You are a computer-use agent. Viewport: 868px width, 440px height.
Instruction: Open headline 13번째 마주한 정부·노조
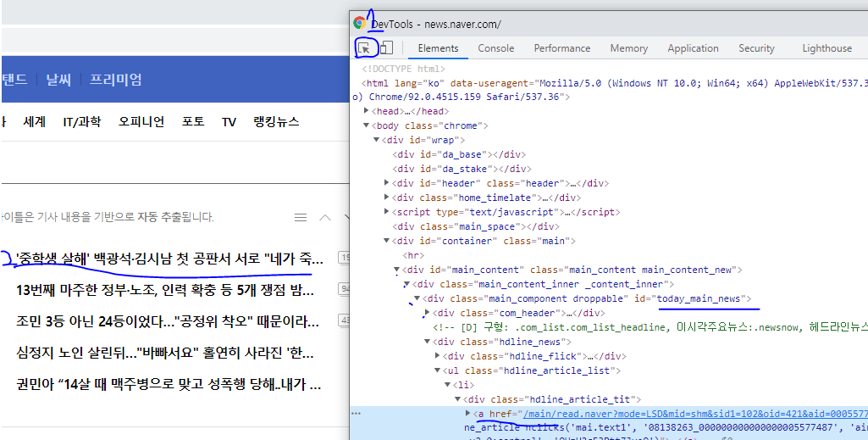[166, 290]
